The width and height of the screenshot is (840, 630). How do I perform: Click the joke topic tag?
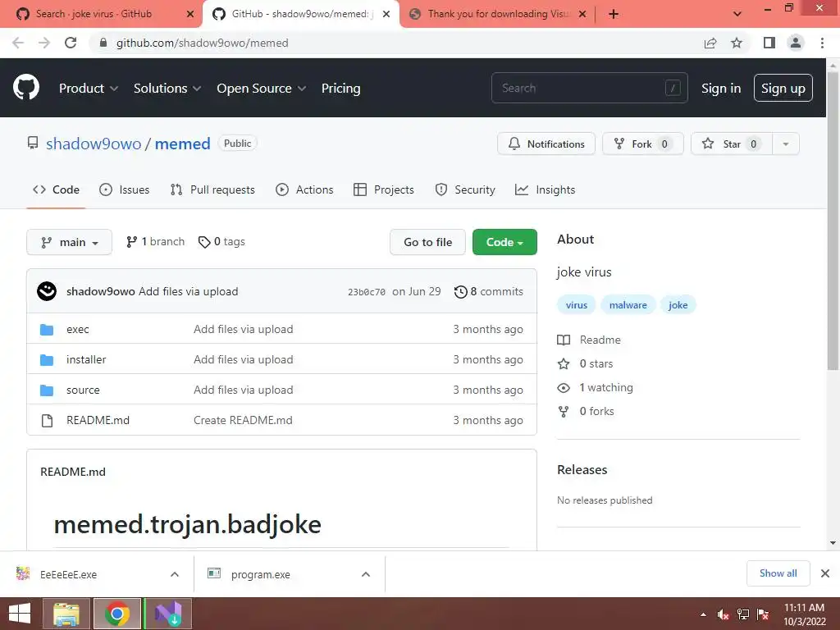678,305
